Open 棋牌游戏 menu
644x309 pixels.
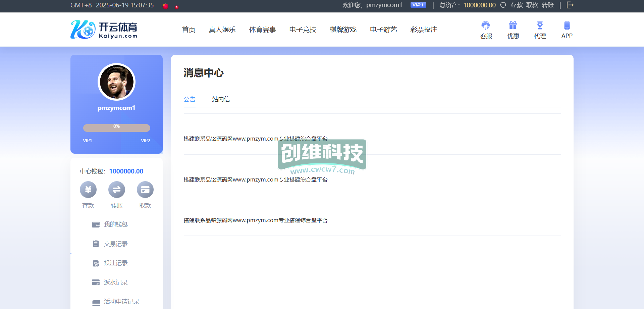tap(343, 30)
